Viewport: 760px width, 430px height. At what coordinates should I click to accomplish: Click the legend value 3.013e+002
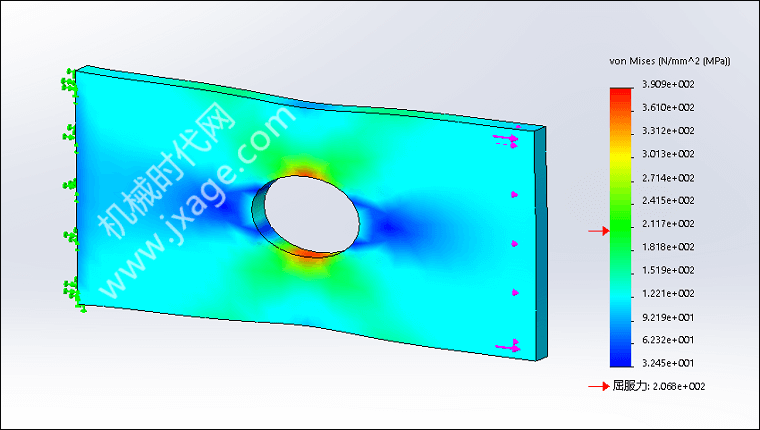pyautogui.click(x=668, y=154)
